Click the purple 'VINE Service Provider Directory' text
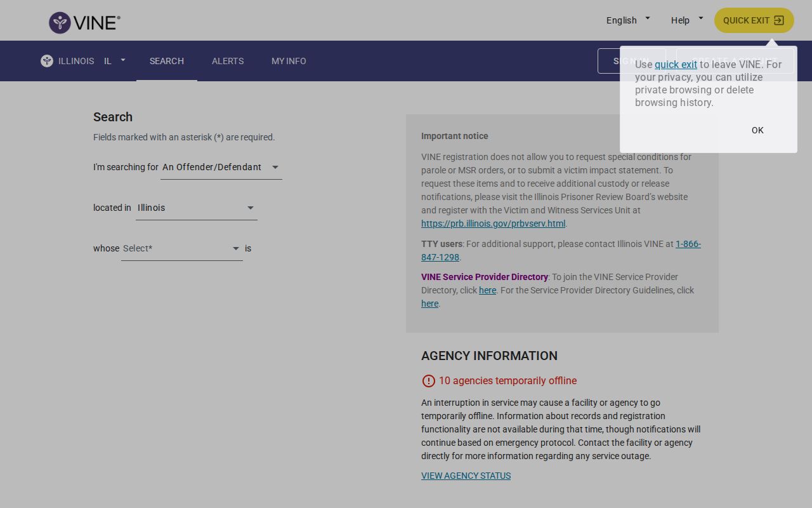This screenshot has height=508, width=812. point(485,277)
